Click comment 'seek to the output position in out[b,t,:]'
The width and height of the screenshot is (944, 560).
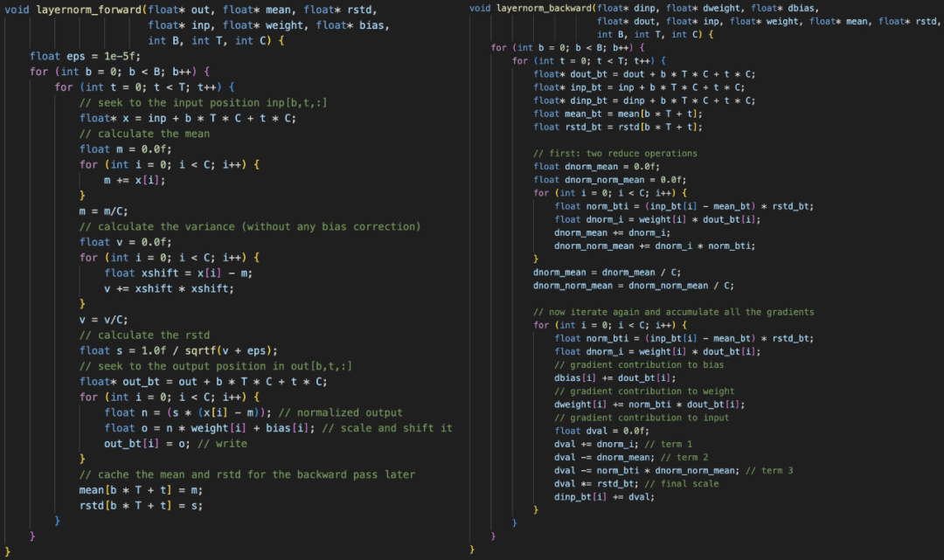216,366
